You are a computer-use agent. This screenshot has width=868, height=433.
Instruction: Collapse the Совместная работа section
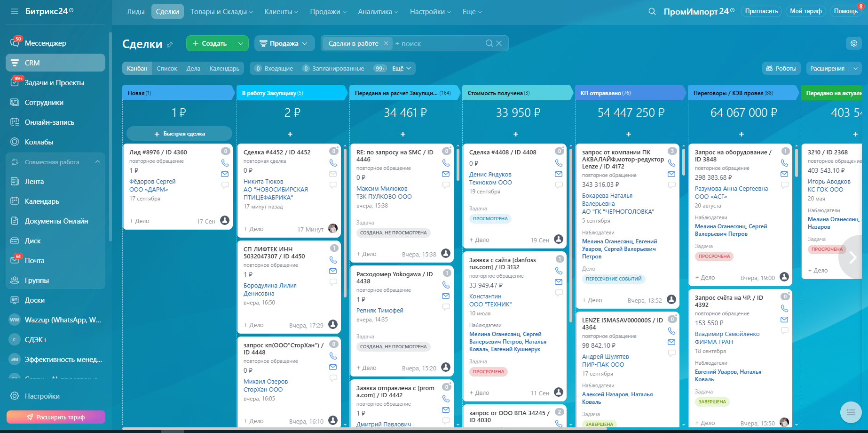coord(98,162)
